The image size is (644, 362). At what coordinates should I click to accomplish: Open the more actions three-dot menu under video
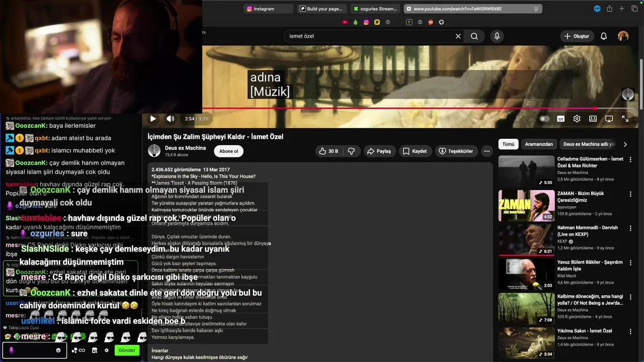[x=487, y=151]
